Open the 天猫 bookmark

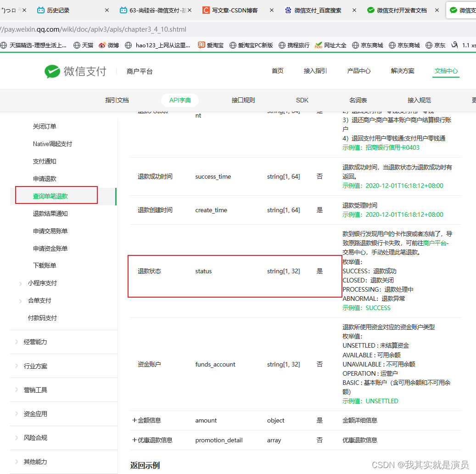coord(84,45)
